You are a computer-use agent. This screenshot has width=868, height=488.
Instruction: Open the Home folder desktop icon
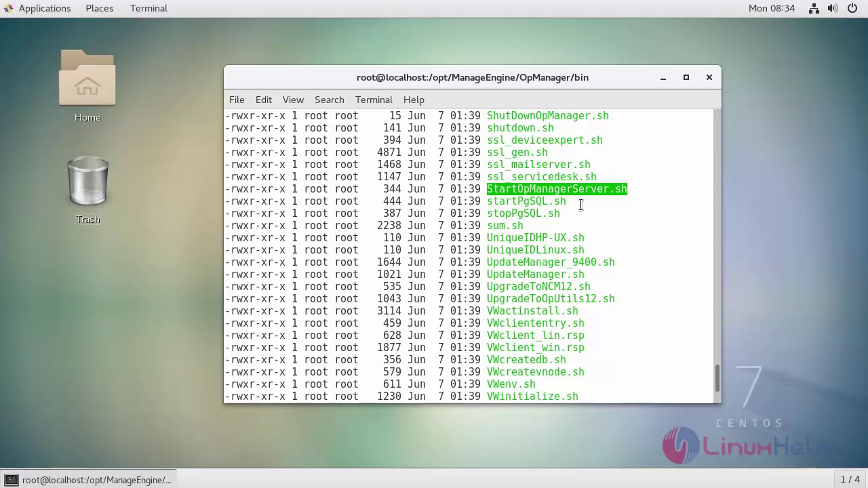[87, 79]
